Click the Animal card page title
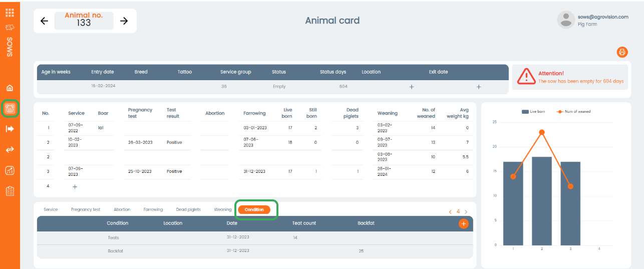 pyautogui.click(x=333, y=21)
